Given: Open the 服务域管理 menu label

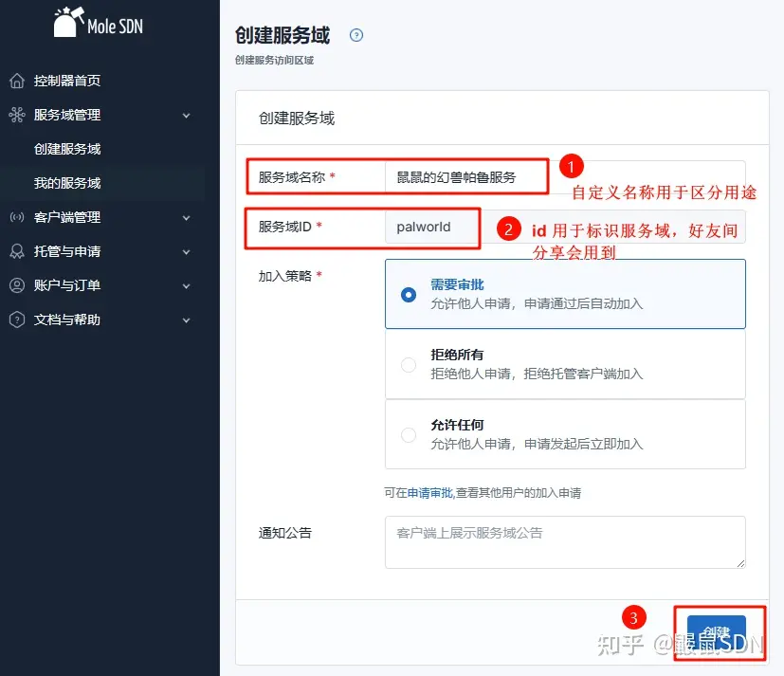Looking at the screenshot, I should 67,115.
